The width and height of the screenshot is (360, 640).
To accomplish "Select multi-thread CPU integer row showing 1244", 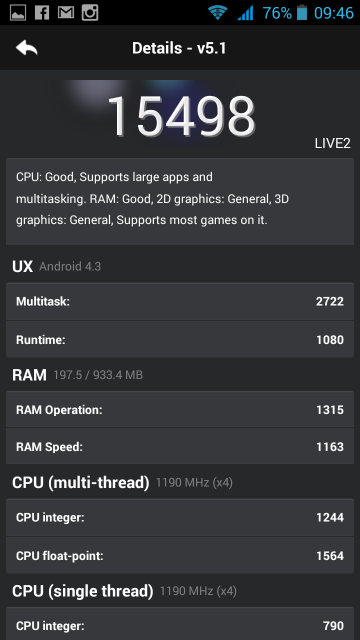I will 180,518.
